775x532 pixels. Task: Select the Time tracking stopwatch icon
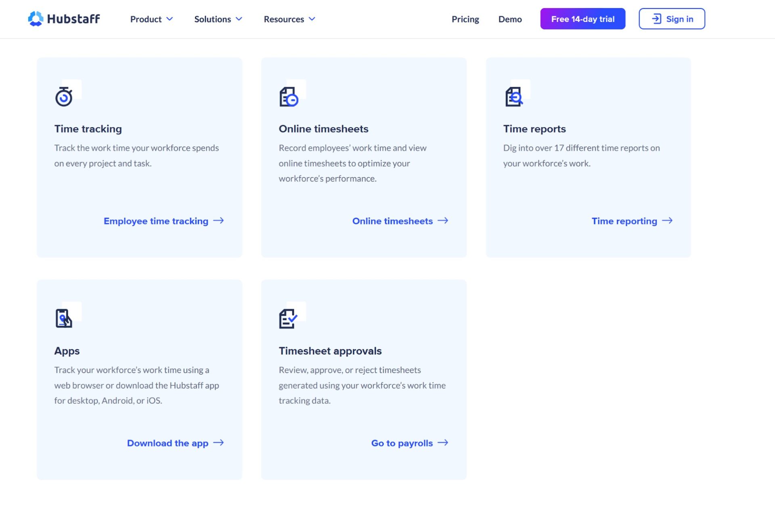click(64, 97)
